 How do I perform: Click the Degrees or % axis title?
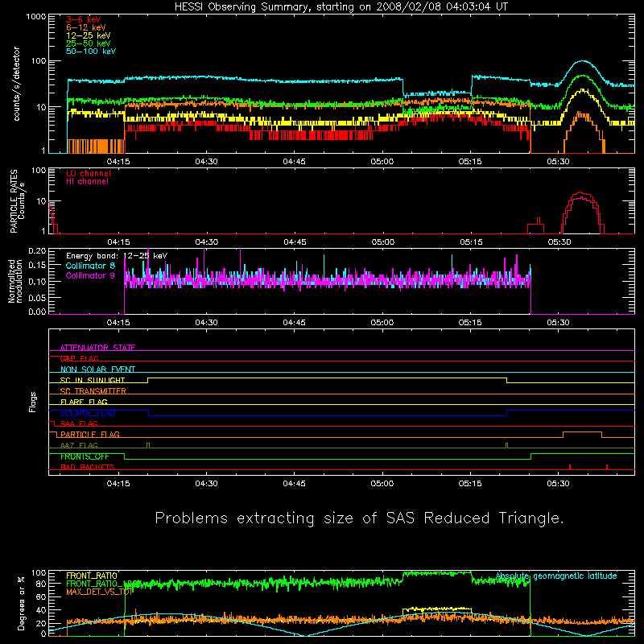coord(21,603)
